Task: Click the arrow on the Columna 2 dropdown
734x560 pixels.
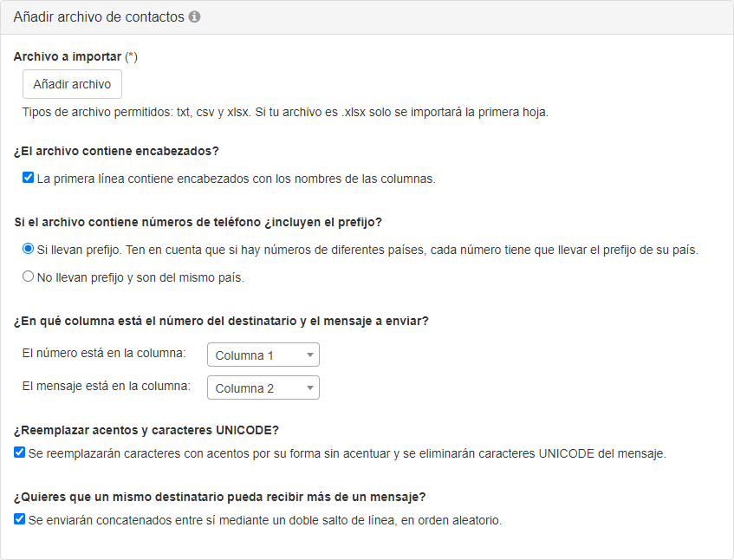Action: (309, 388)
